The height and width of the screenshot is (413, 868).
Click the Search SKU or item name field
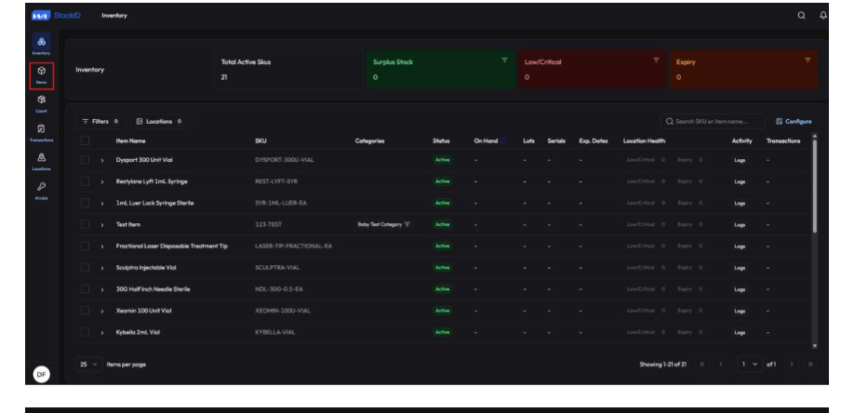713,121
